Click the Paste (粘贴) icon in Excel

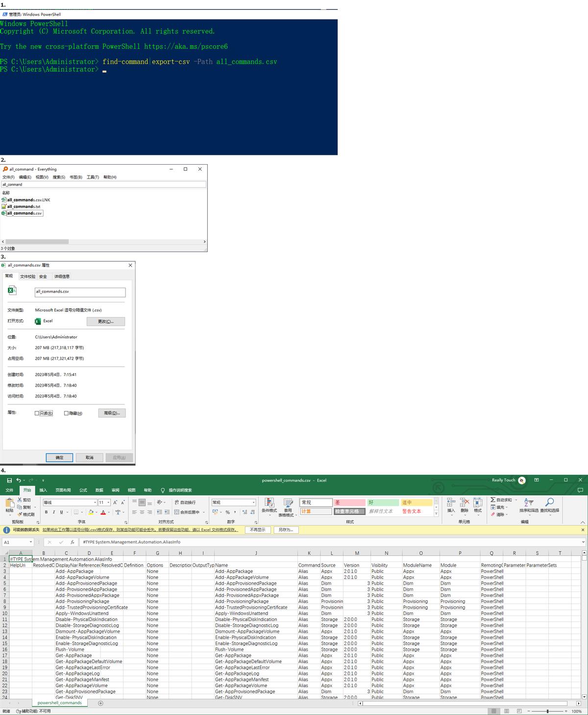pyautogui.click(x=9, y=503)
